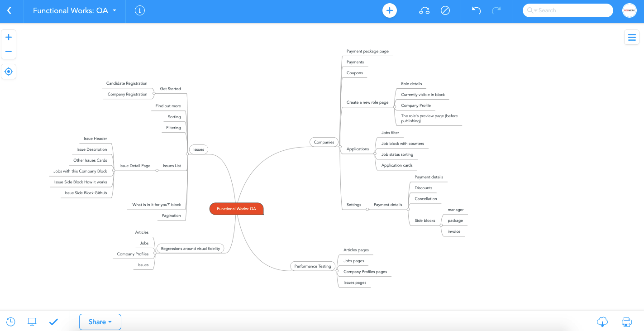The width and height of the screenshot is (644, 331).
Task: Collapse the Issues node branch
Action: pyautogui.click(x=187, y=154)
